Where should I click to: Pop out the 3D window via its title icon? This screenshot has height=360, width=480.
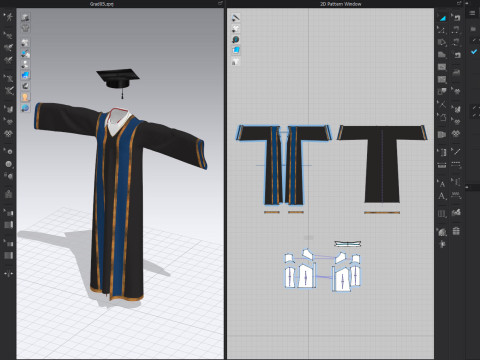pos(220,3)
